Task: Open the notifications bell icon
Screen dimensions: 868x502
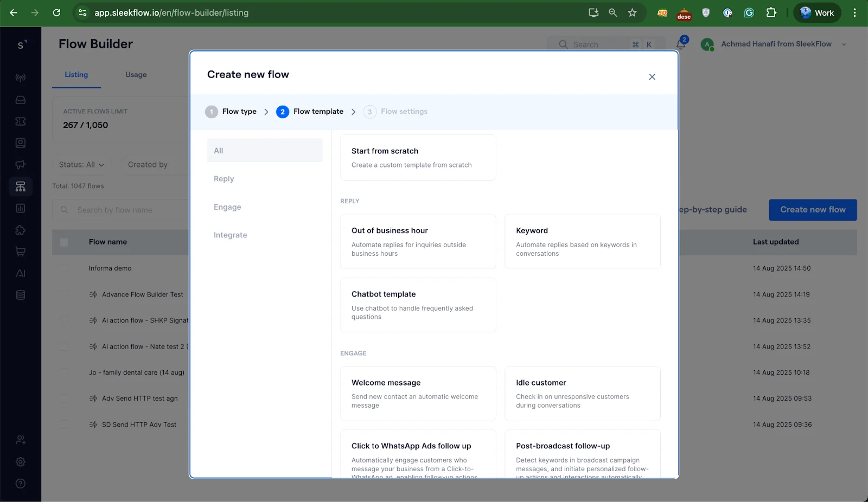Action: pos(681,44)
